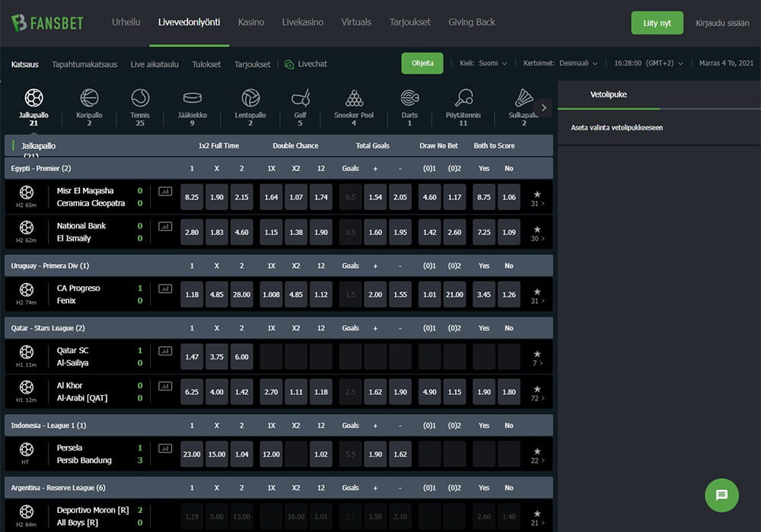Favorite the National Bank match star
The width and height of the screenshot is (761, 532).
tap(537, 229)
